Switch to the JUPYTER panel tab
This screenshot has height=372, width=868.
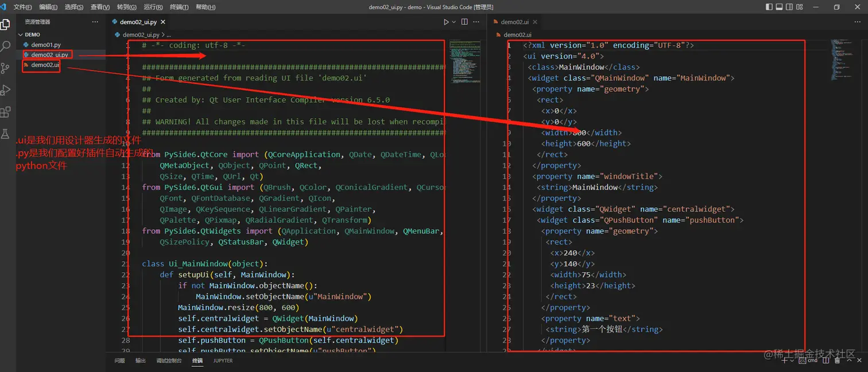(x=223, y=361)
